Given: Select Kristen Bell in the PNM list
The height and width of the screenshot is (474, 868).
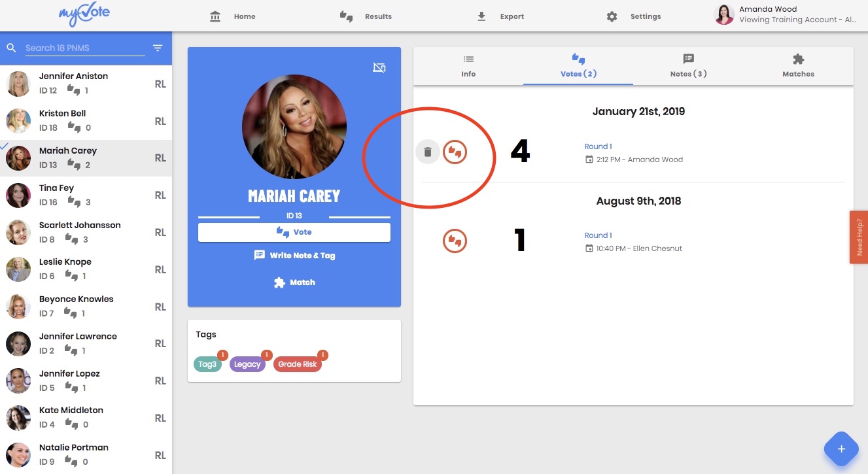Looking at the screenshot, I should 86,121.
